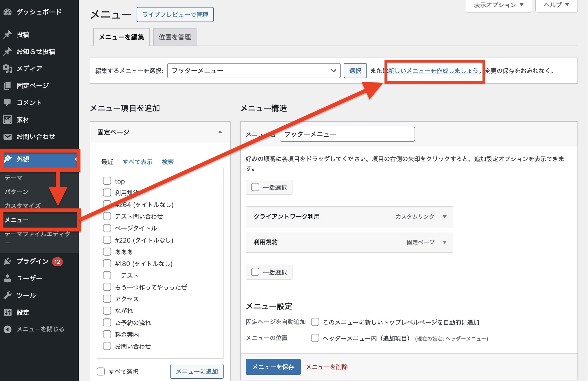Collapse sidebar with メニューを閉じる arrow icon
The height and width of the screenshot is (381, 588).
click(x=8, y=329)
